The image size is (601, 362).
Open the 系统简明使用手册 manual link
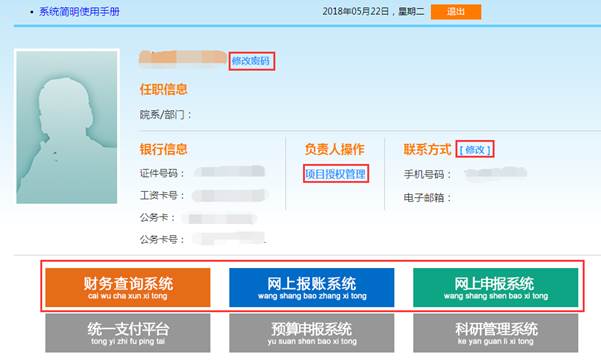[79, 12]
